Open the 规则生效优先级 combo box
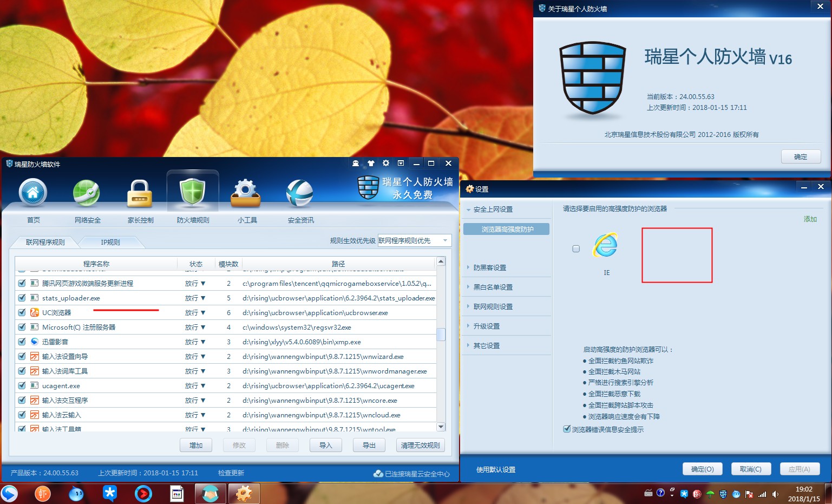 414,240
